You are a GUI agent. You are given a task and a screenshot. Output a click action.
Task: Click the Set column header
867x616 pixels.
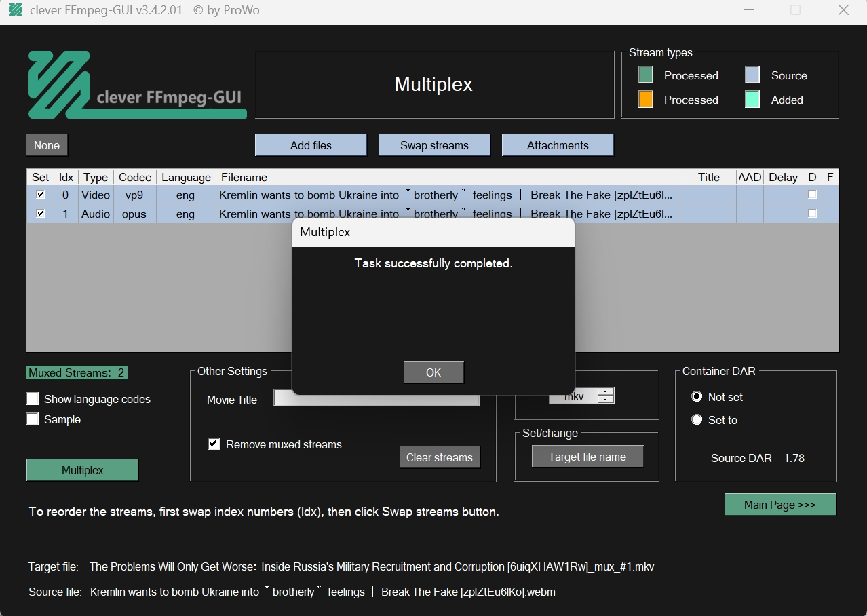point(41,177)
